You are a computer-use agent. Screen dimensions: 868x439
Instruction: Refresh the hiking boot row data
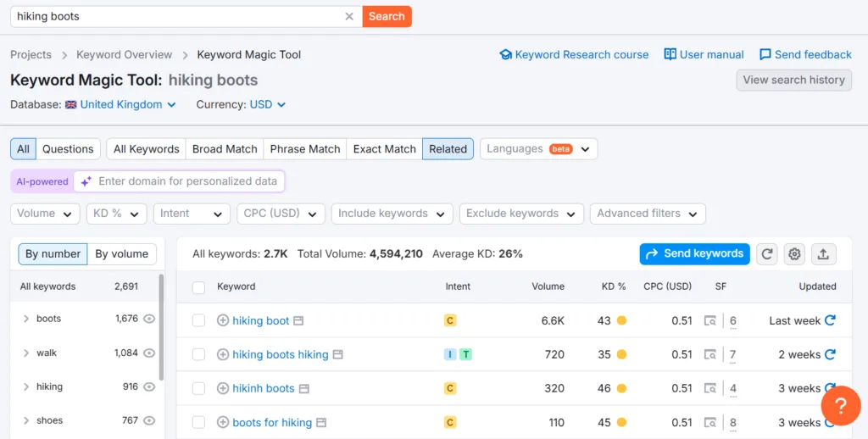click(x=830, y=320)
